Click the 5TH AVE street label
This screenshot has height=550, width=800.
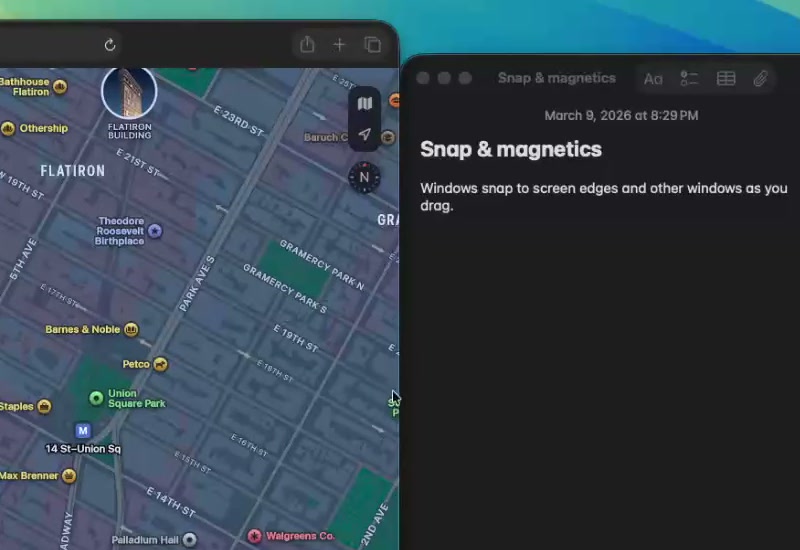[x=23, y=259]
